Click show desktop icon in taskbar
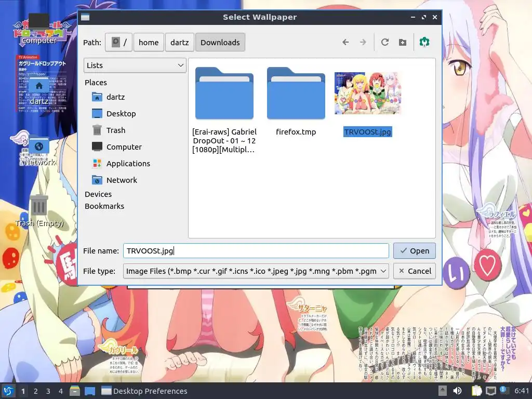 click(x=90, y=391)
